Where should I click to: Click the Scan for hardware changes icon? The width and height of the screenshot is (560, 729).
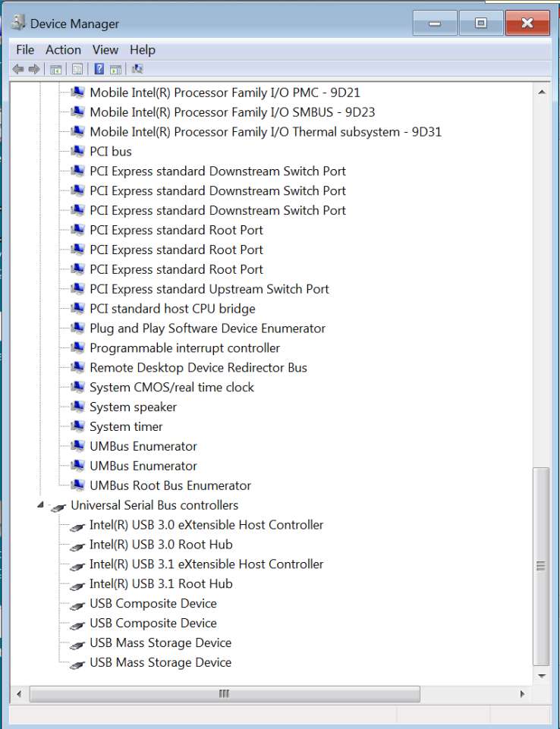point(137,69)
